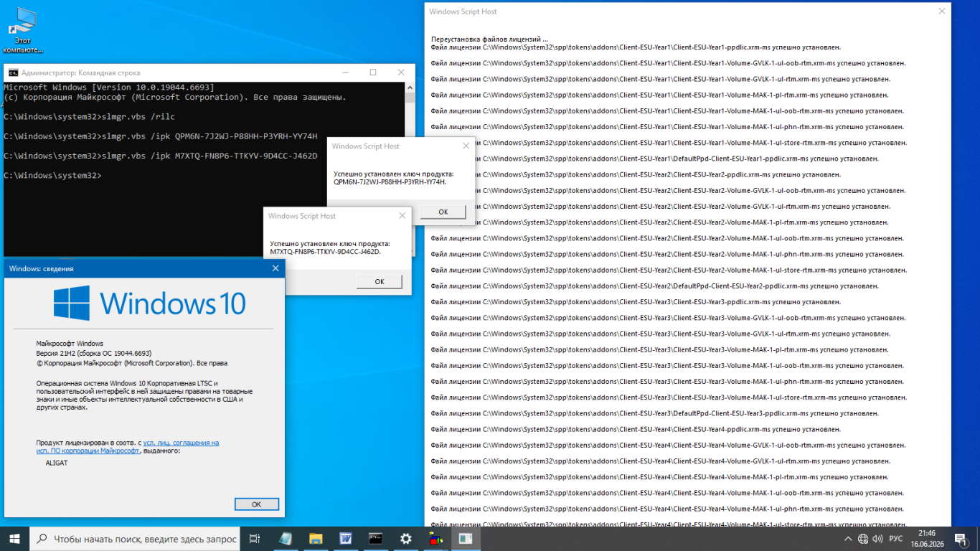
Task: Activate the Command Prompt taskbar icon
Action: pyautogui.click(x=375, y=539)
